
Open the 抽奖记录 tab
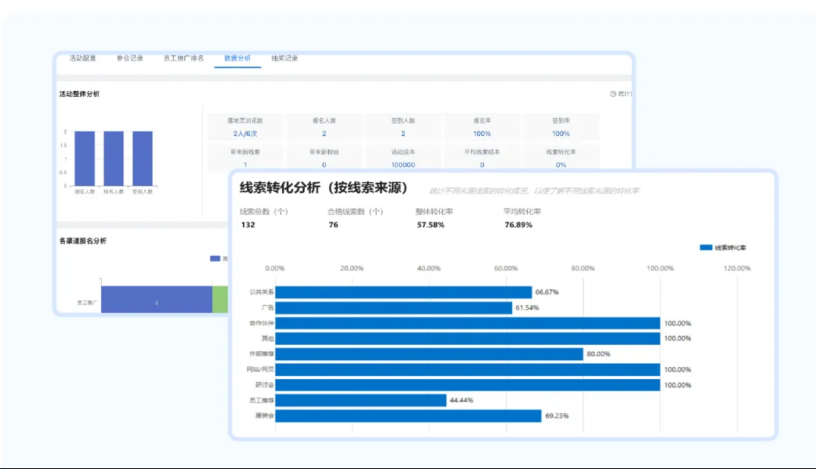[x=284, y=58]
